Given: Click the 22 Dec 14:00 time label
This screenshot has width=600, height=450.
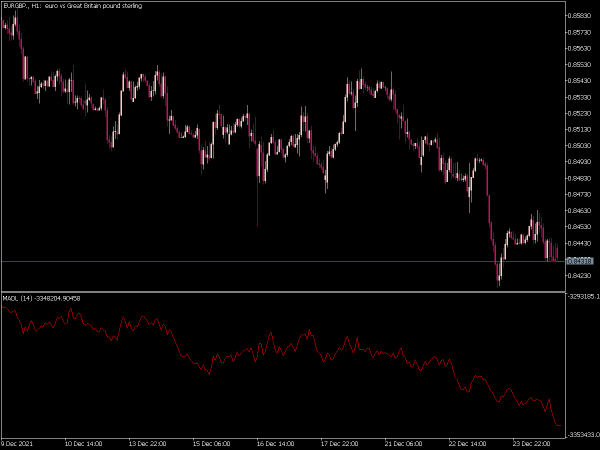Looking at the screenshot, I should click(x=467, y=444).
